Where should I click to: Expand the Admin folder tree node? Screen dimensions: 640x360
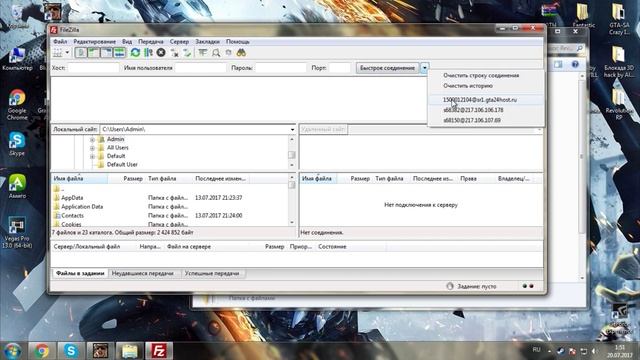92,140
